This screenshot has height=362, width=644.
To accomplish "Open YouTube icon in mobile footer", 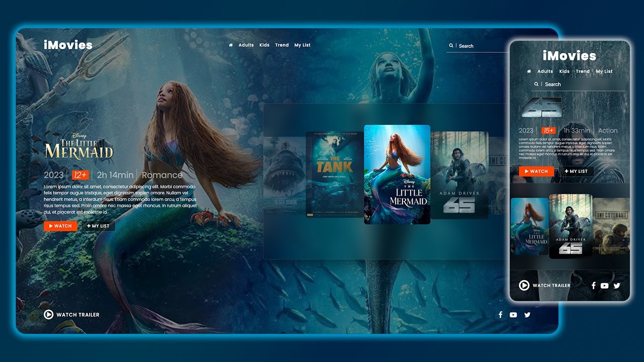I will pyautogui.click(x=604, y=286).
